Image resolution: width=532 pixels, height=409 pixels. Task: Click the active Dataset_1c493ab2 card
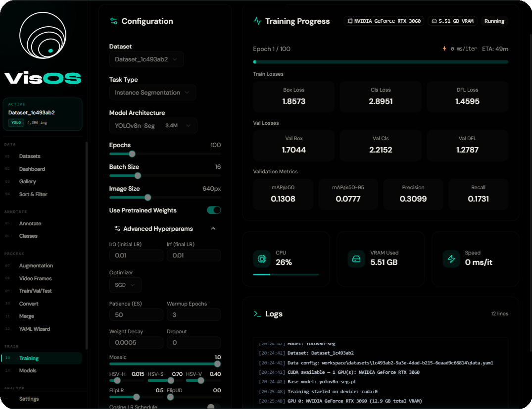click(43, 114)
